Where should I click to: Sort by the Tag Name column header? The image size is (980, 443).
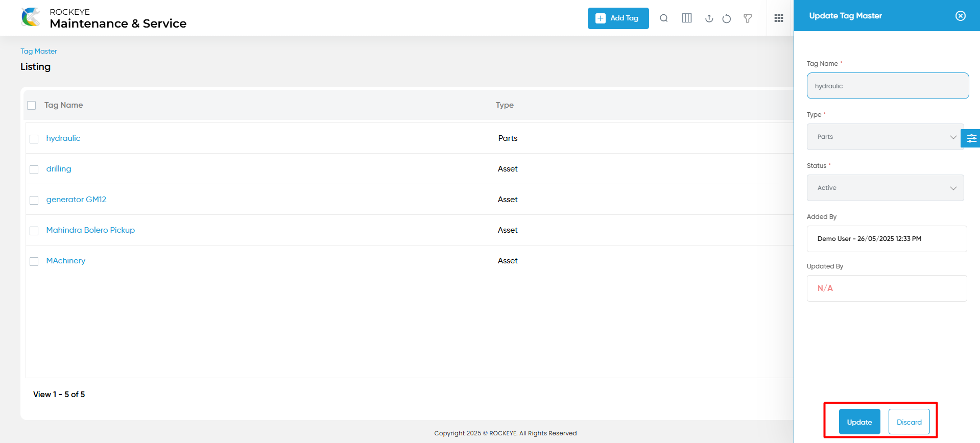(x=63, y=105)
